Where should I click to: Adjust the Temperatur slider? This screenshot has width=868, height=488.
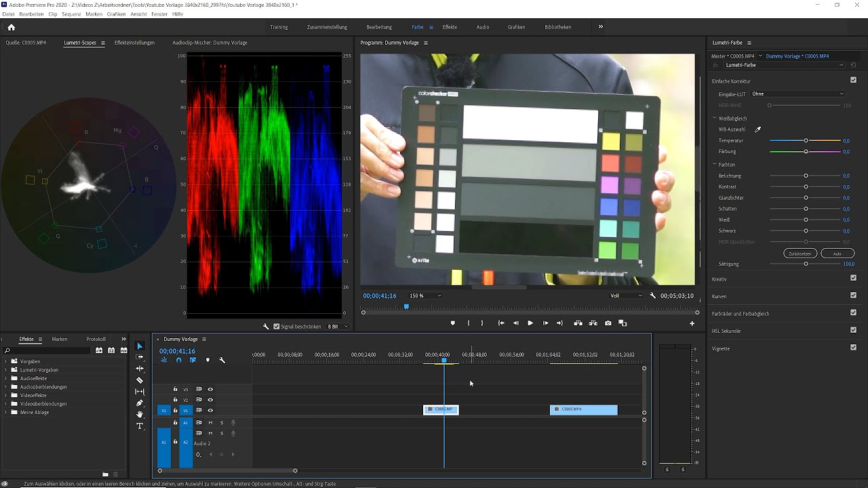pyautogui.click(x=806, y=140)
